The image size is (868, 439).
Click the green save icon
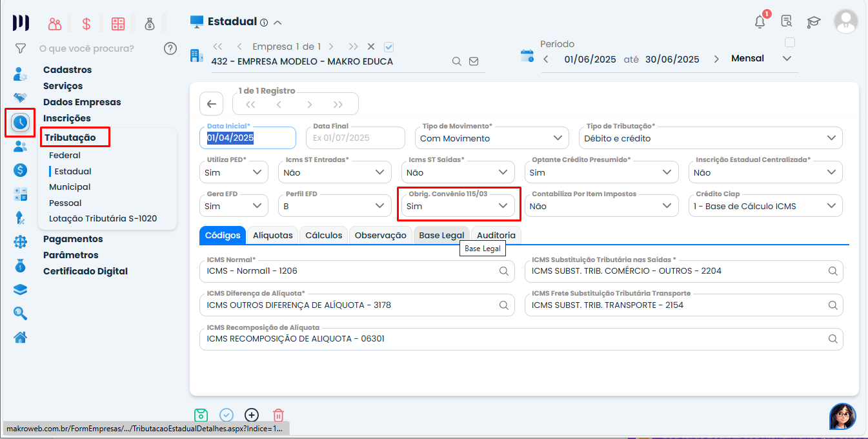pos(201,415)
